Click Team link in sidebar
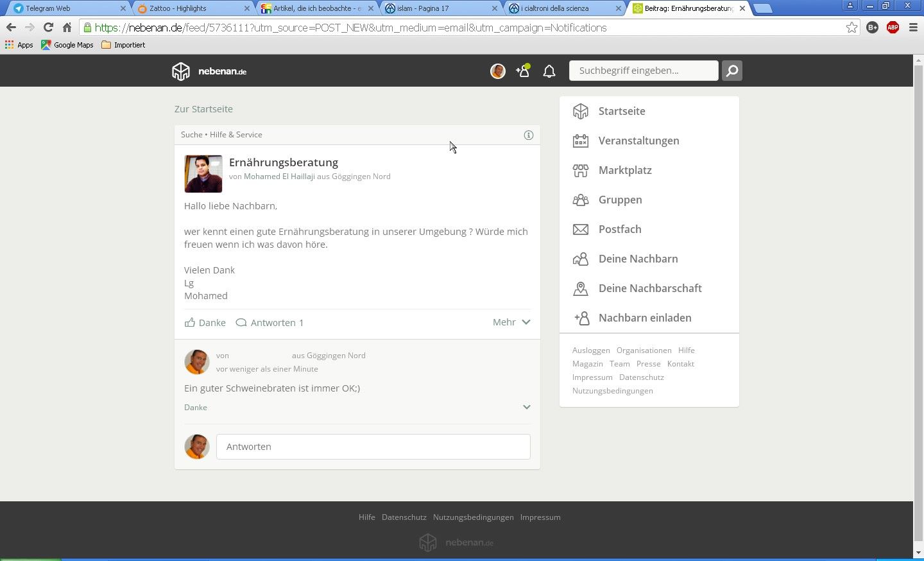The image size is (924, 561). point(620,364)
